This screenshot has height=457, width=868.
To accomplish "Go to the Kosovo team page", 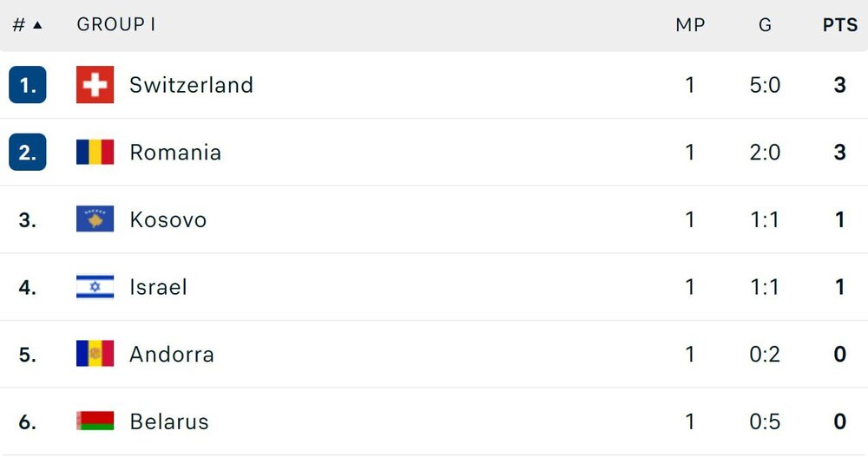I will click(x=168, y=219).
